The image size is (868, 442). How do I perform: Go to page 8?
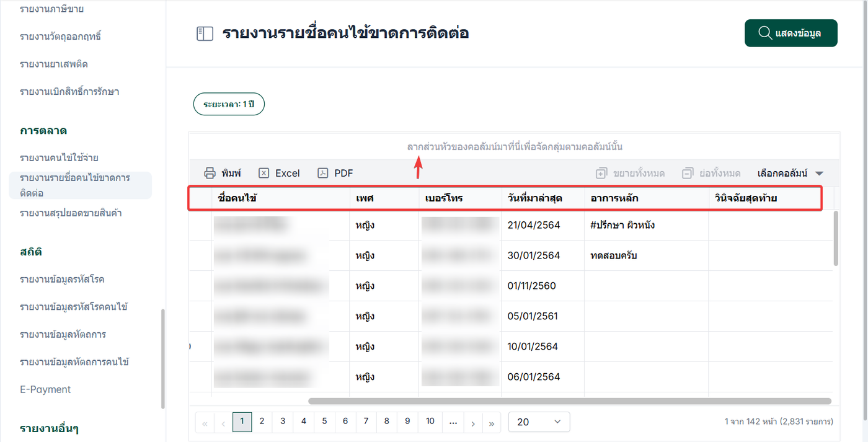pos(387,422)
